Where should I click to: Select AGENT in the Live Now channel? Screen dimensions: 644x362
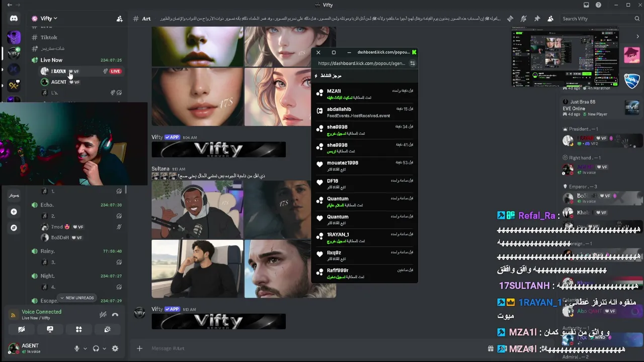[58, 82]
